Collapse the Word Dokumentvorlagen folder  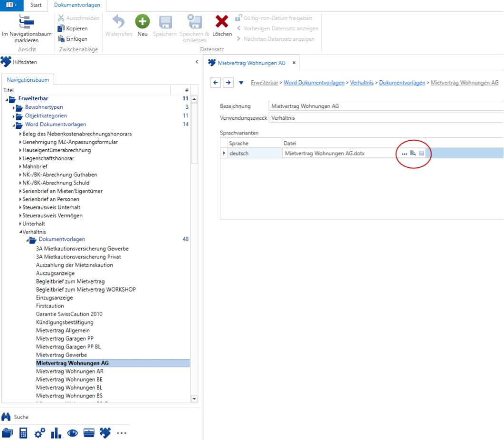pos(13,125)
